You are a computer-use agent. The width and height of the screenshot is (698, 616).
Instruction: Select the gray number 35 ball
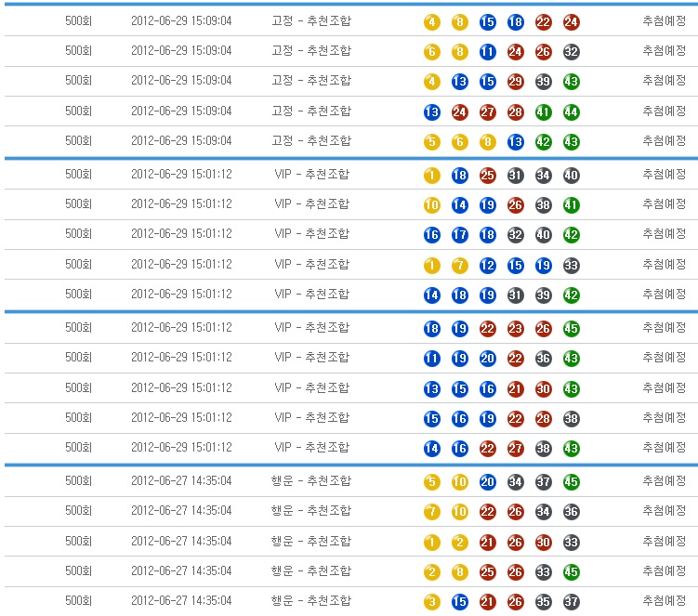pyautogui.click(x=543, y=602)
